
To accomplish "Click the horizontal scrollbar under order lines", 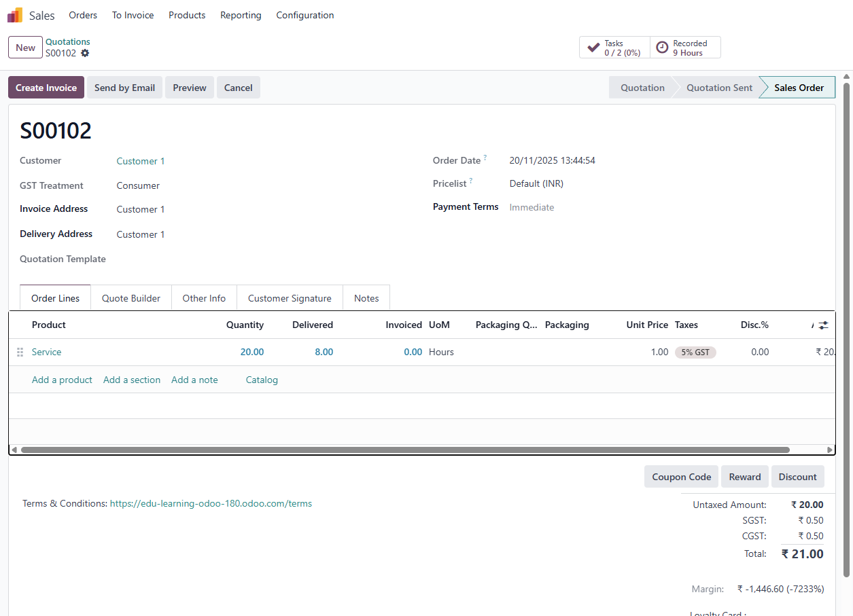I will pyautogui.click(x=405, y=450).
